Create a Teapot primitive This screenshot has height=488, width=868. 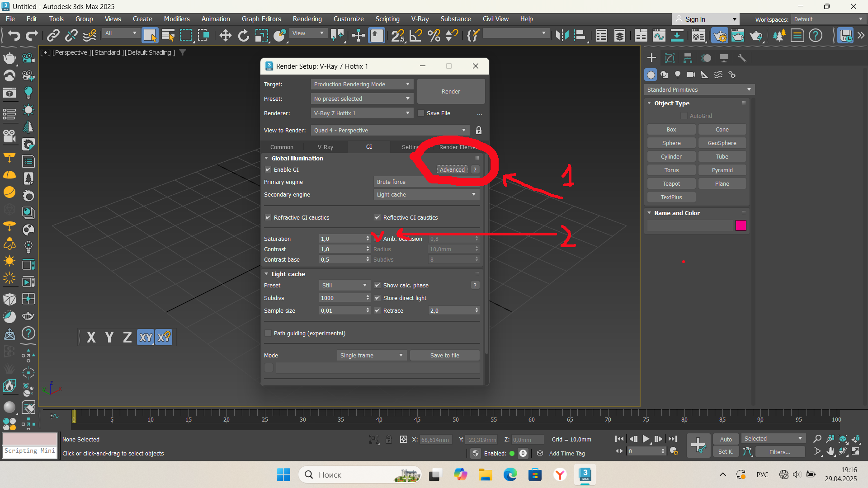coord(671,184)
